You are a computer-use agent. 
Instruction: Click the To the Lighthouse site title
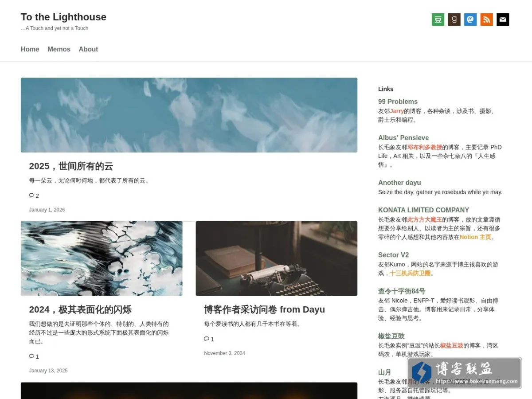(x=63, y=17)
